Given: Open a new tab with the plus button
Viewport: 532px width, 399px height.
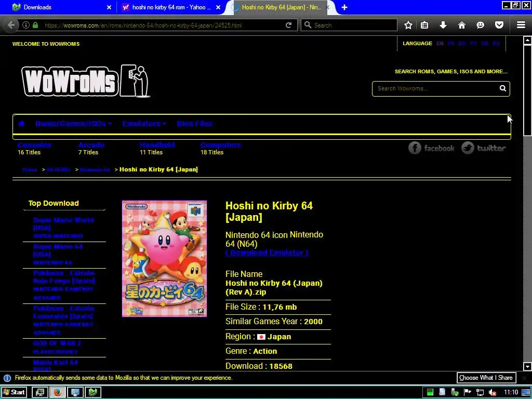Looking at the screenshot, I should tap(344, 7).
